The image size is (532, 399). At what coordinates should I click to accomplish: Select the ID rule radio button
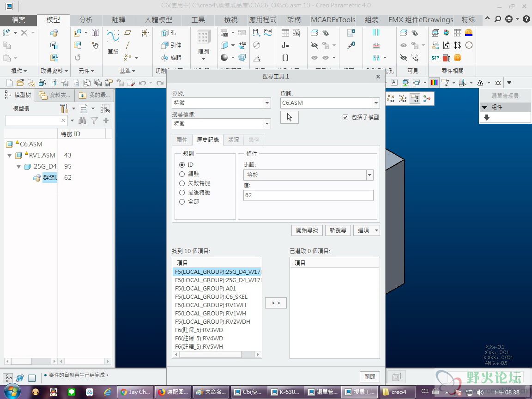click(182, 165)
